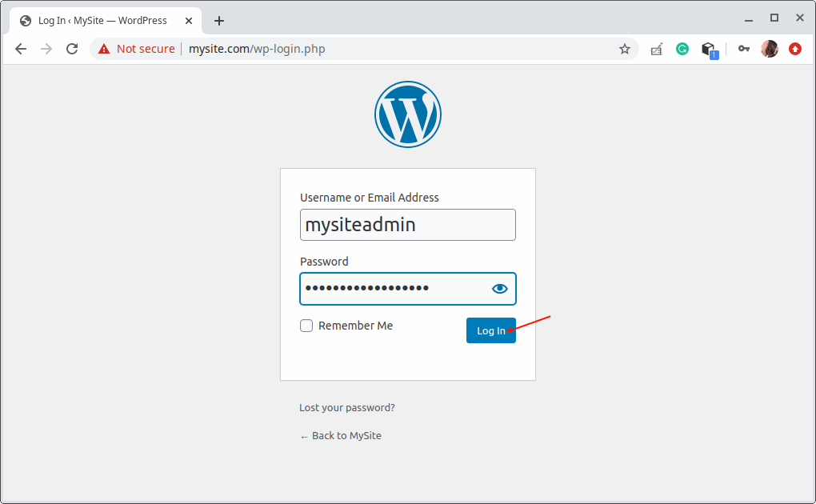The width and height of the screenshot is (816, 504).
Task: Open the box extension with badge
Action: (708, 50)
